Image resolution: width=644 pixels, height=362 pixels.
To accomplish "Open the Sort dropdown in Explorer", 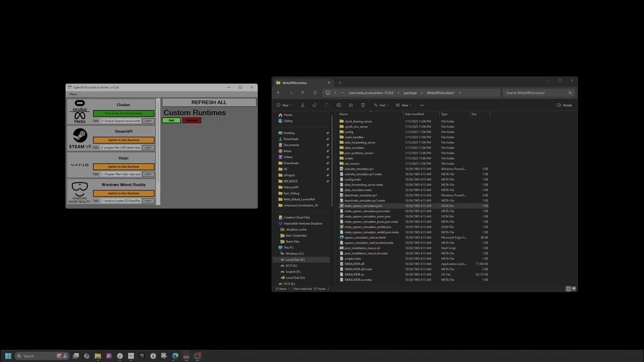I will point(382,105).
